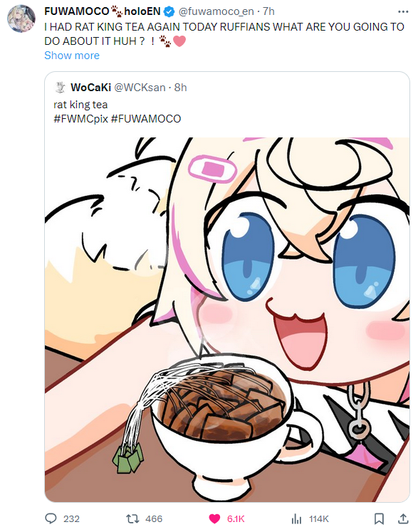Open the reply comment icon
Viewport: 418px width, 532px height.
click(x=51, y=518)
